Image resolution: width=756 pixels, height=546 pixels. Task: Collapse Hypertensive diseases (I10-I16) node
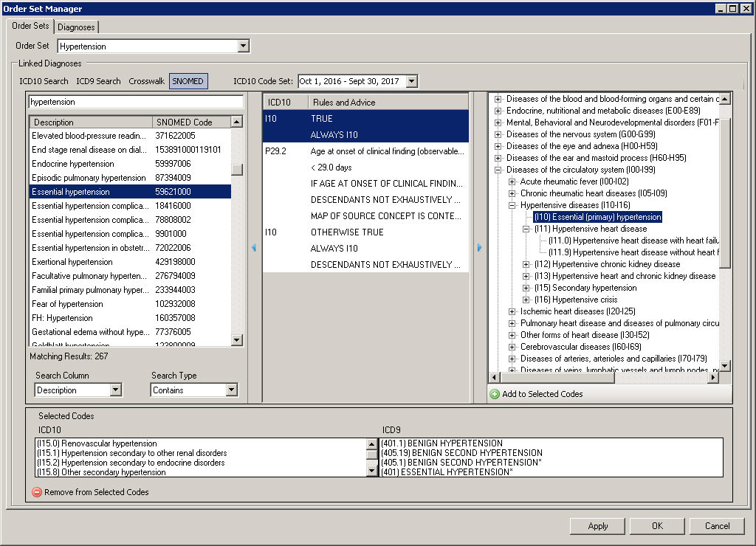point(512,205)
